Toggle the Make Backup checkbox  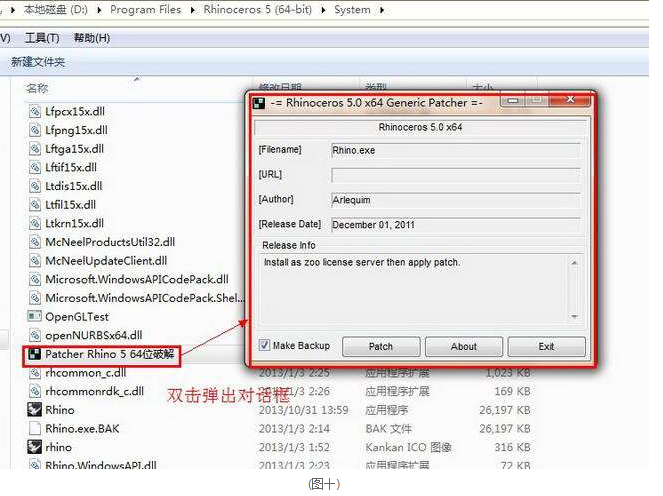tap(264, 345)
